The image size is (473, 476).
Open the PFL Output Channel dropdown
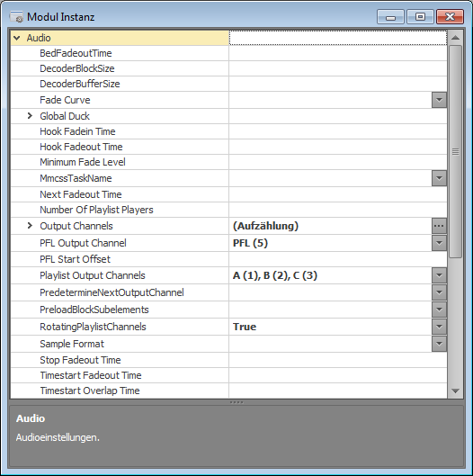(439, 243)
